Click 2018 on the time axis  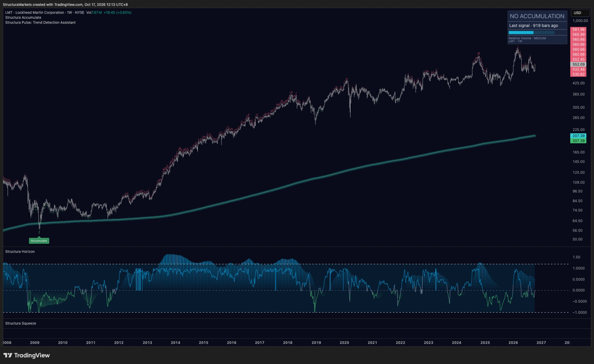click(288, 343)
